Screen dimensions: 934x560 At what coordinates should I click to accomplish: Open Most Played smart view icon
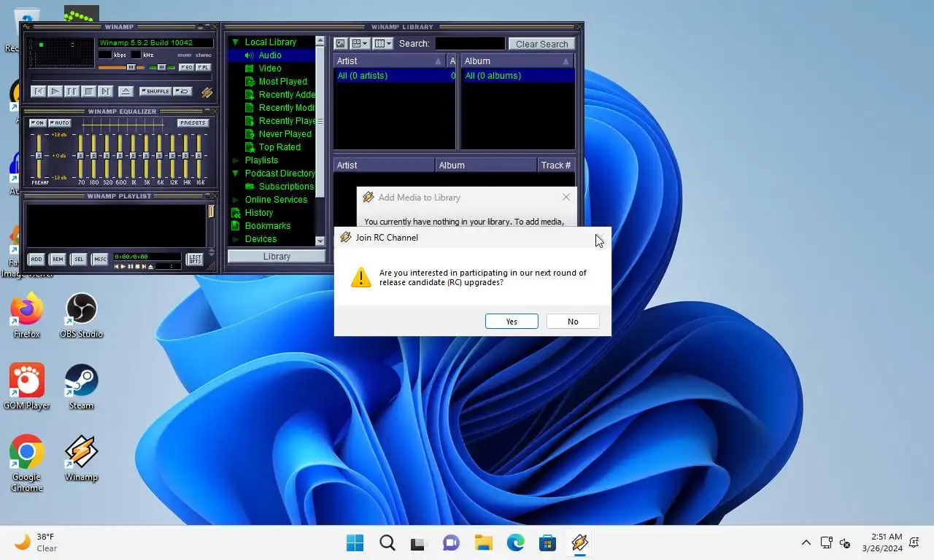tap(250, 82)
